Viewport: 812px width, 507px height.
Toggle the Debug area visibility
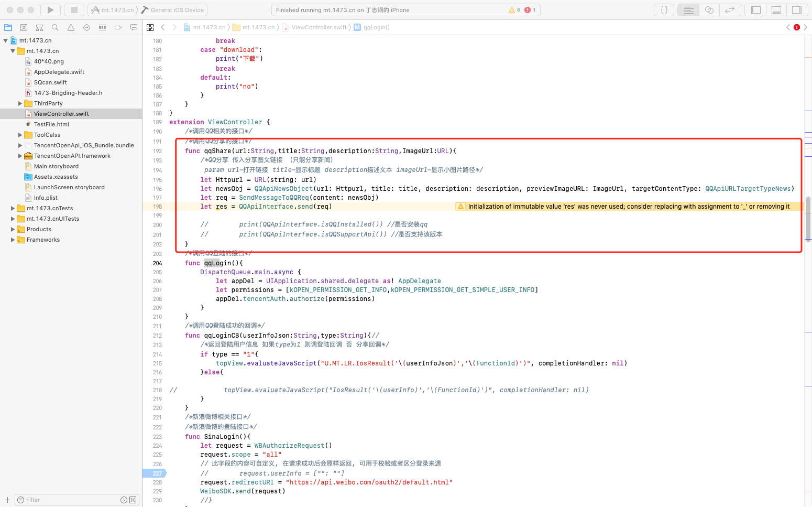pos(776,9)
